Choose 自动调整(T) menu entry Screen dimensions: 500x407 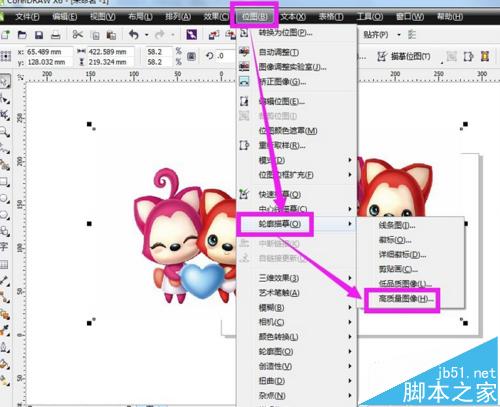click(297, 52)
